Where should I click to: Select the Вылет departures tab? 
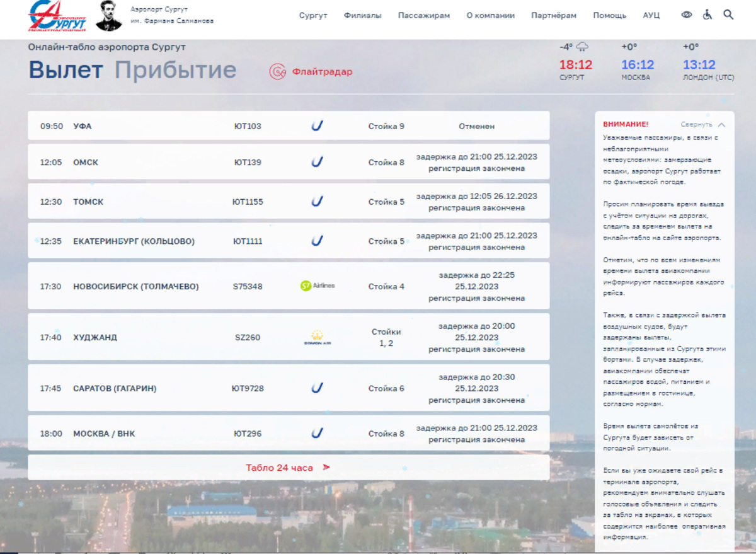(66, 71)
